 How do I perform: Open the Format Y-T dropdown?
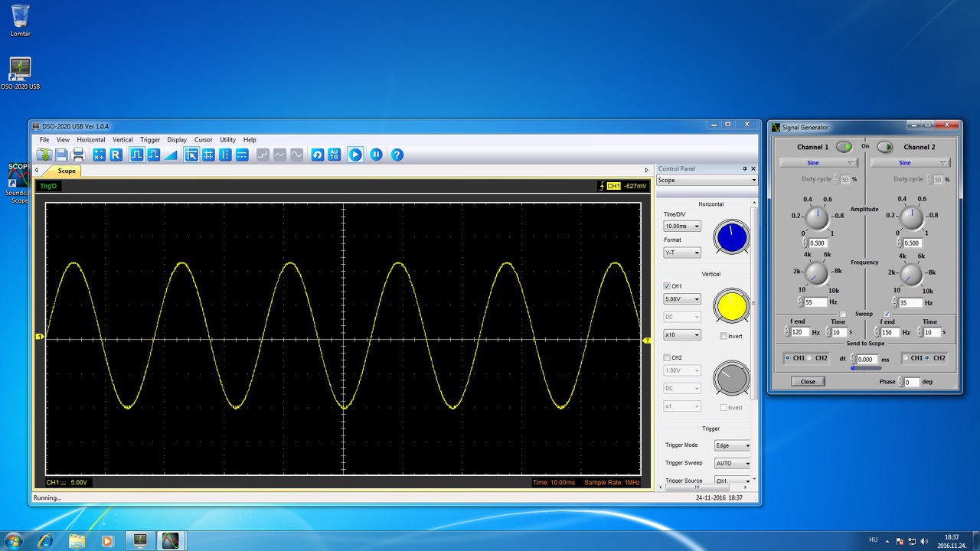(x=682, y=253)
